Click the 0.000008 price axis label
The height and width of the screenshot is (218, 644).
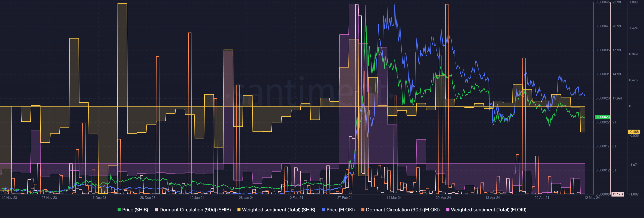coord(602,194)
